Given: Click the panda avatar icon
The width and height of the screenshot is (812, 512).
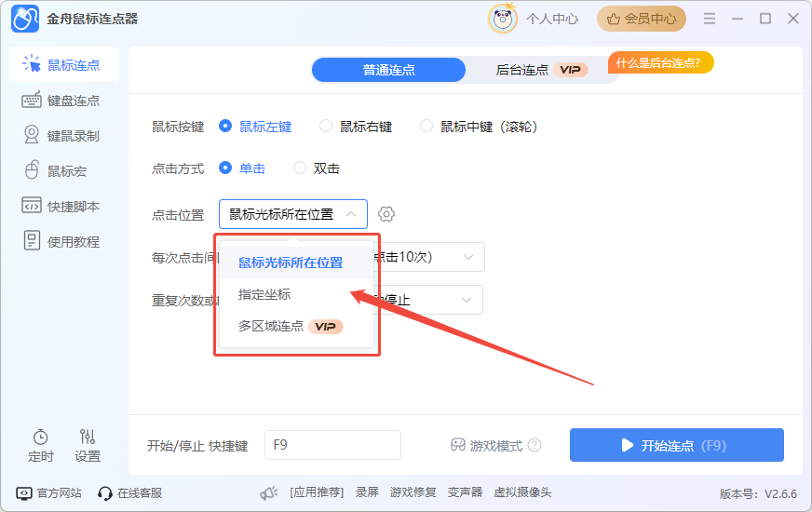Looking at the screenshot, I should tap(503, 20).
